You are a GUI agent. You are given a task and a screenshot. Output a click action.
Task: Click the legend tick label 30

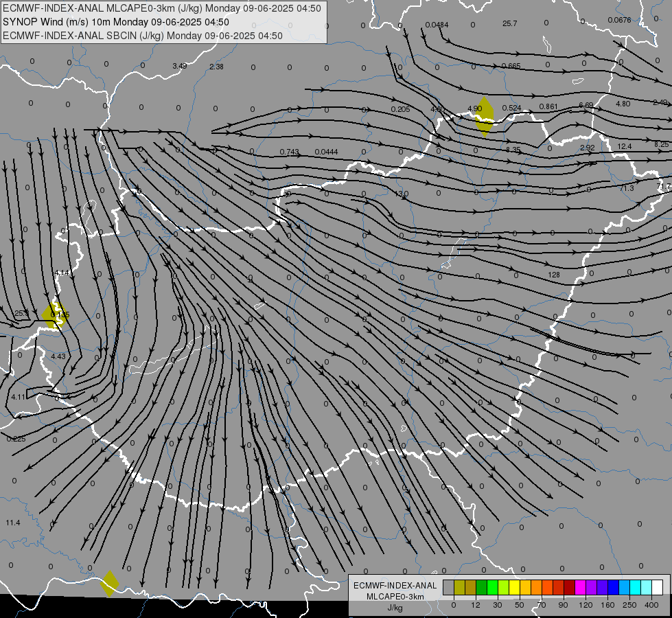pos(497,605)
